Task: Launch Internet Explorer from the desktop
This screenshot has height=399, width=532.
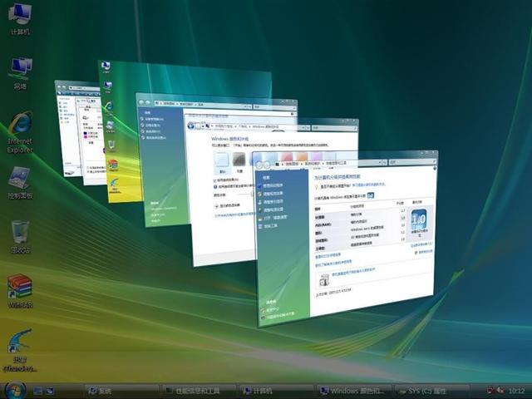Action: click(19, 126)
